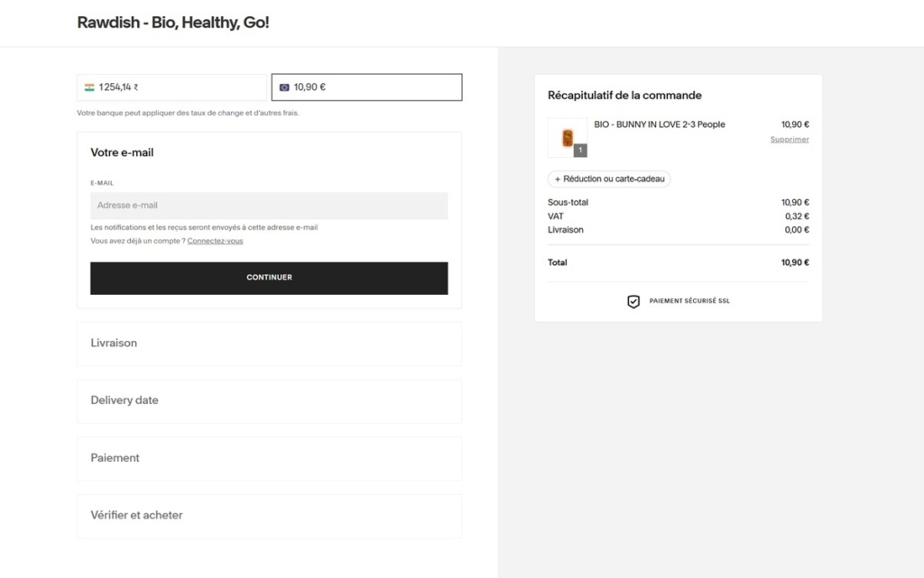The height and width of the screenshot is (578, 924).
Task: Select the 10,90 € currency option
Action: (366, 87)
